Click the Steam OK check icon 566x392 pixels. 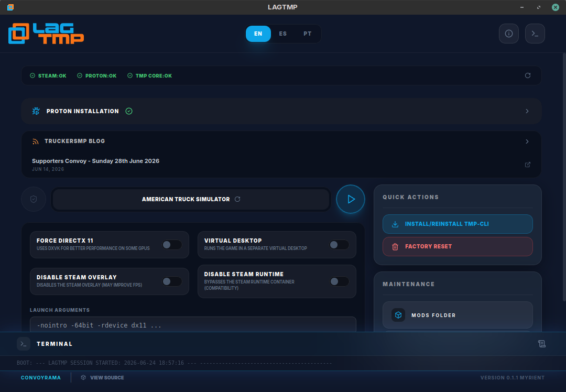click(32, 76)
